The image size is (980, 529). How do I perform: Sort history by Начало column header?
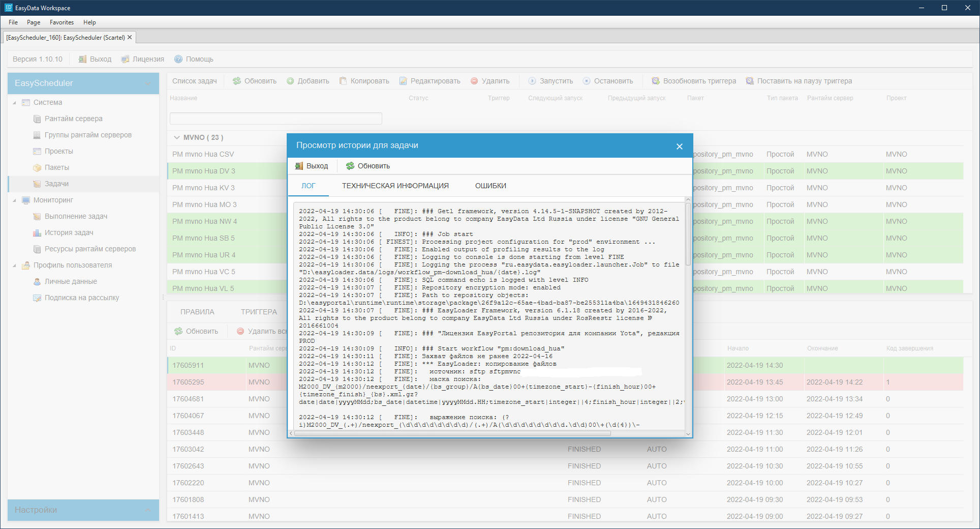point(738,348)
